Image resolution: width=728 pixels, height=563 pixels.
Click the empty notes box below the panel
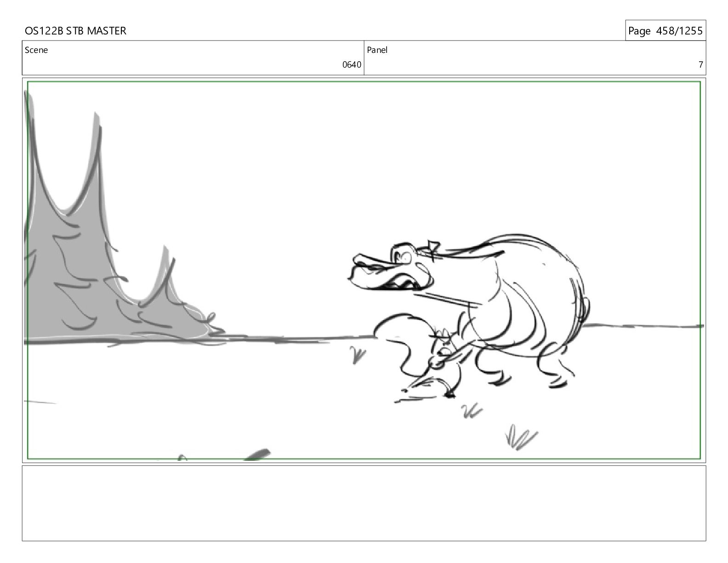(x=364, y=503)
